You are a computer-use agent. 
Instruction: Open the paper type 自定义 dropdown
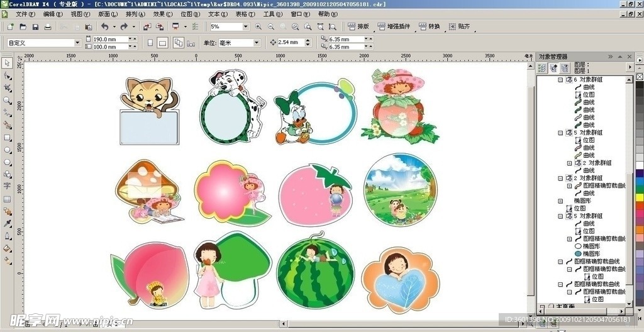point(77,43)
